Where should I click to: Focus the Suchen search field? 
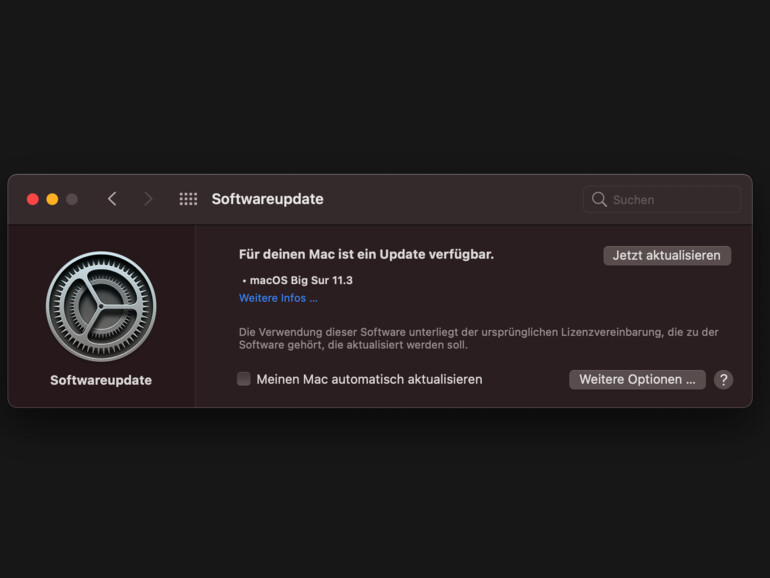click(661, 199)
